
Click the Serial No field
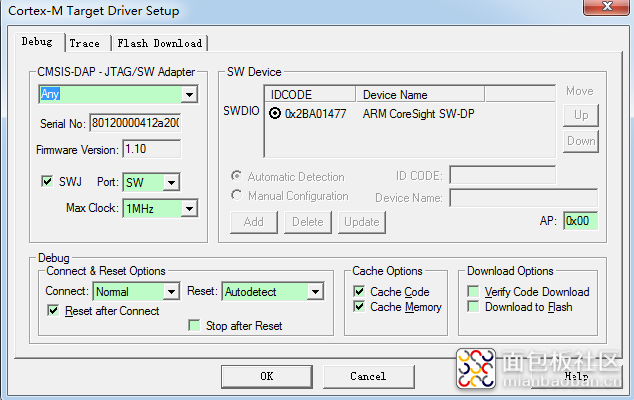(135, 123)
